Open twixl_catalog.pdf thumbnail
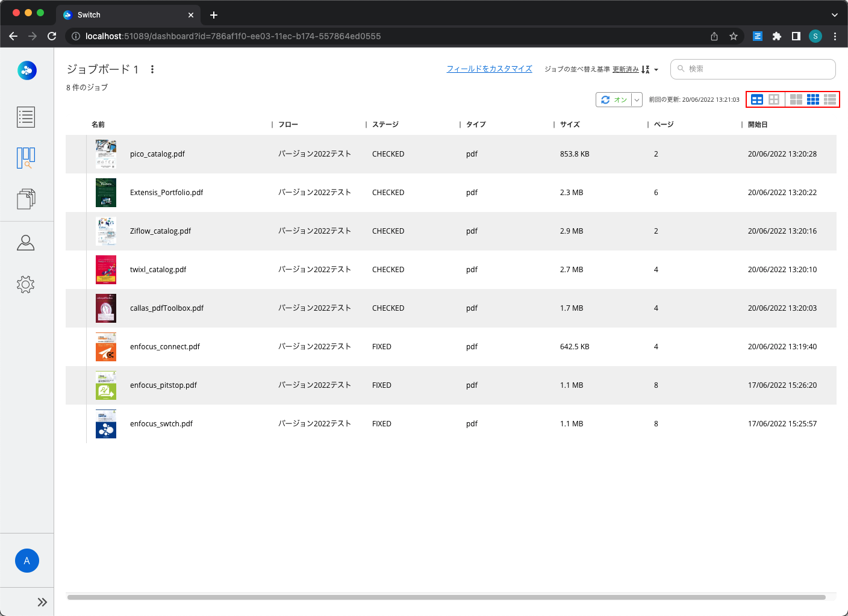The image size is (848, 616). coord(106,270)
